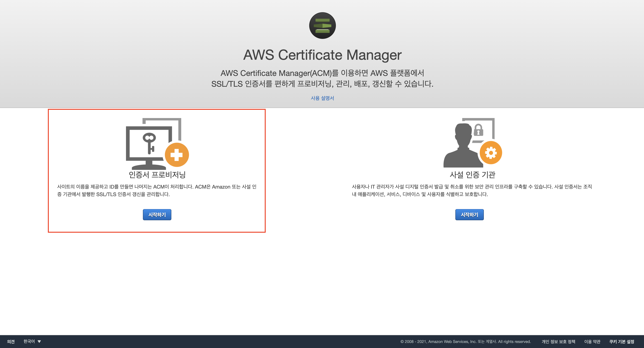Click the orange gear badge icon
This screenshot has width=644, height=348.
coord(491,153)
